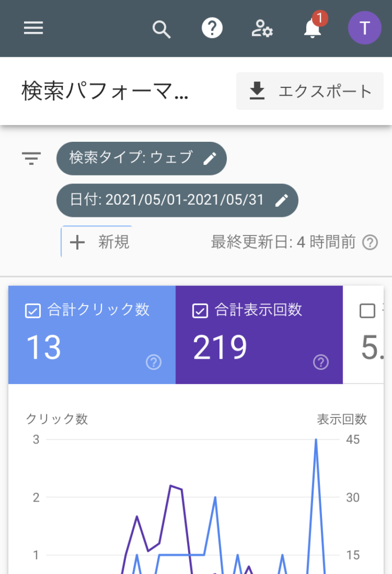392x574 pixels.
Task: Click the filter list icon
Action: [x=31, y=159]
